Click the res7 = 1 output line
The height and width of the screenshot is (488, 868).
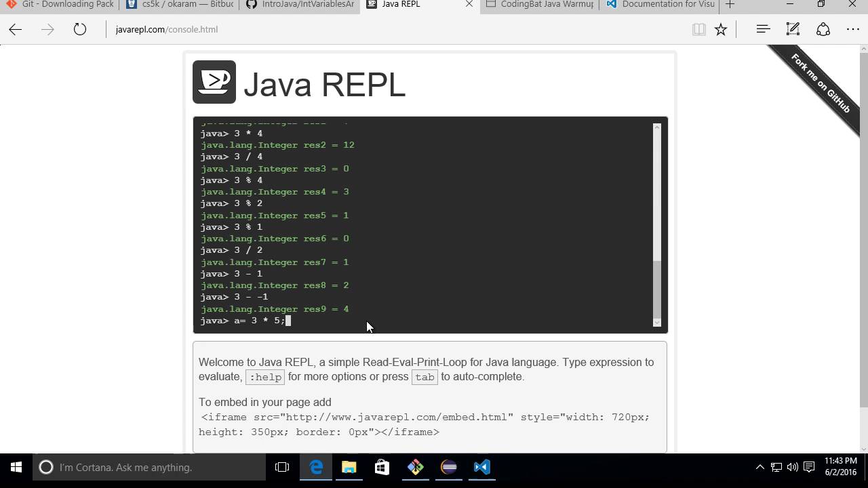[275, 262]
